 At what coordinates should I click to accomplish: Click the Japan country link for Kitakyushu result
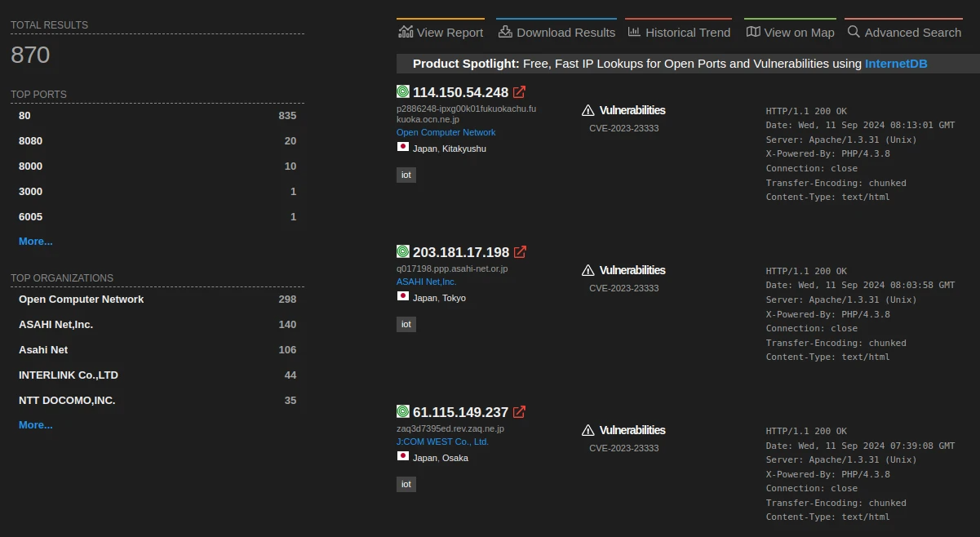(x=425, y=149)
